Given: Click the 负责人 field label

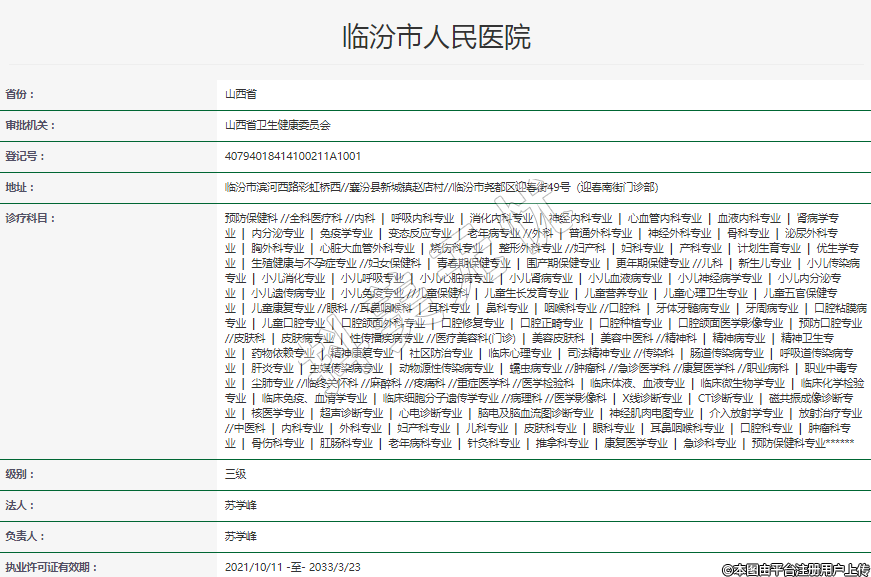Looking at the screenshot, I should [x=25, y=536].
